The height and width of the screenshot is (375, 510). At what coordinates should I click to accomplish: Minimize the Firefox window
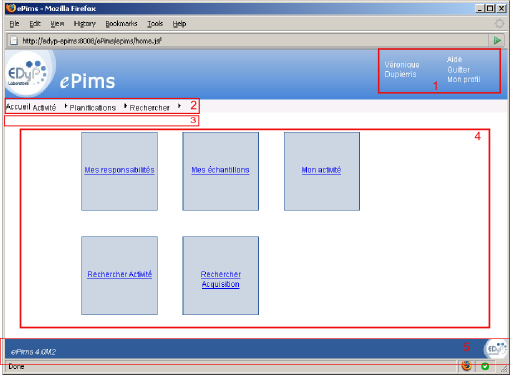click(480, 8)
